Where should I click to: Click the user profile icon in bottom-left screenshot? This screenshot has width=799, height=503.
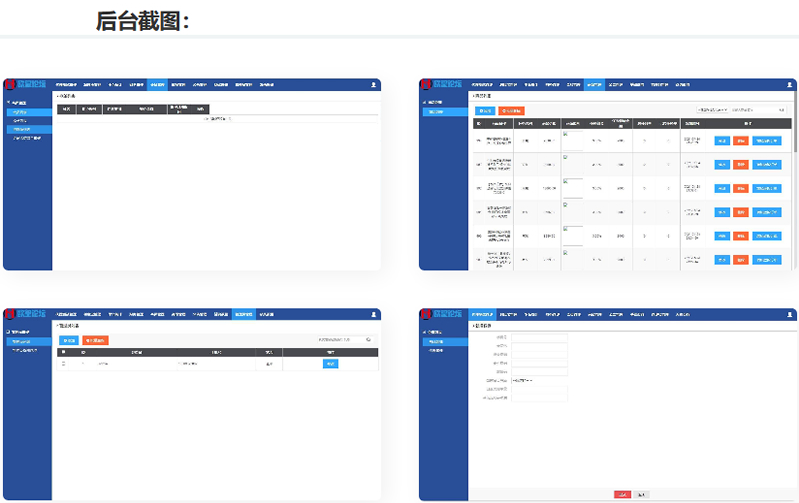pos(373,314)
